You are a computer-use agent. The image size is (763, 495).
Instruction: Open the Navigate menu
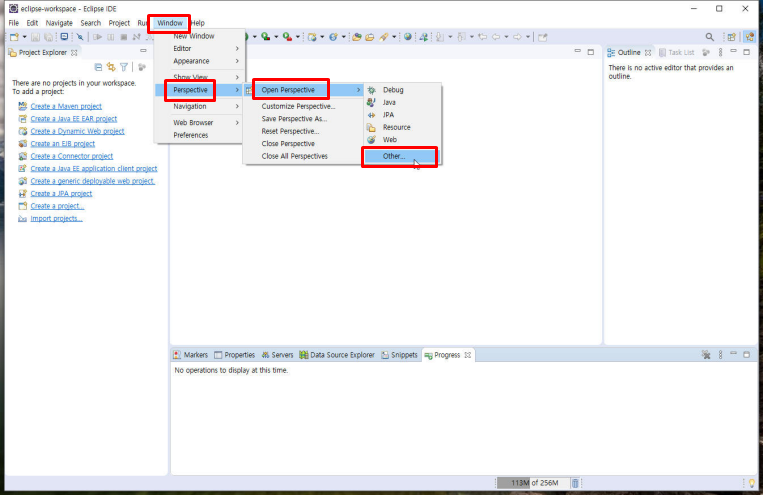click(59, 23)
